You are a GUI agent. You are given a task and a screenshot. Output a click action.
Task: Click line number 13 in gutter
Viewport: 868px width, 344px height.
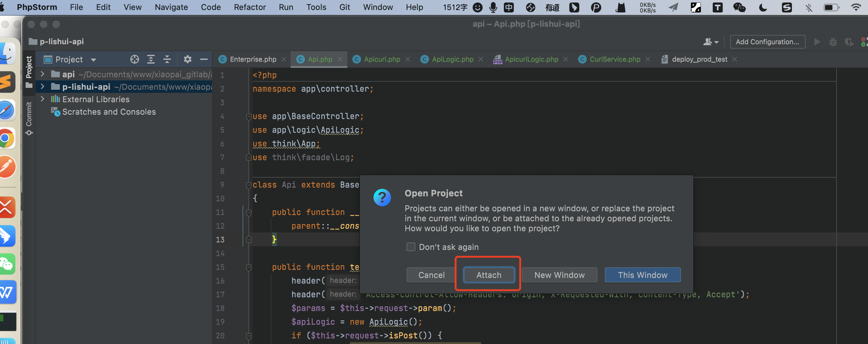pyautogui.click(x=220, y=240)
